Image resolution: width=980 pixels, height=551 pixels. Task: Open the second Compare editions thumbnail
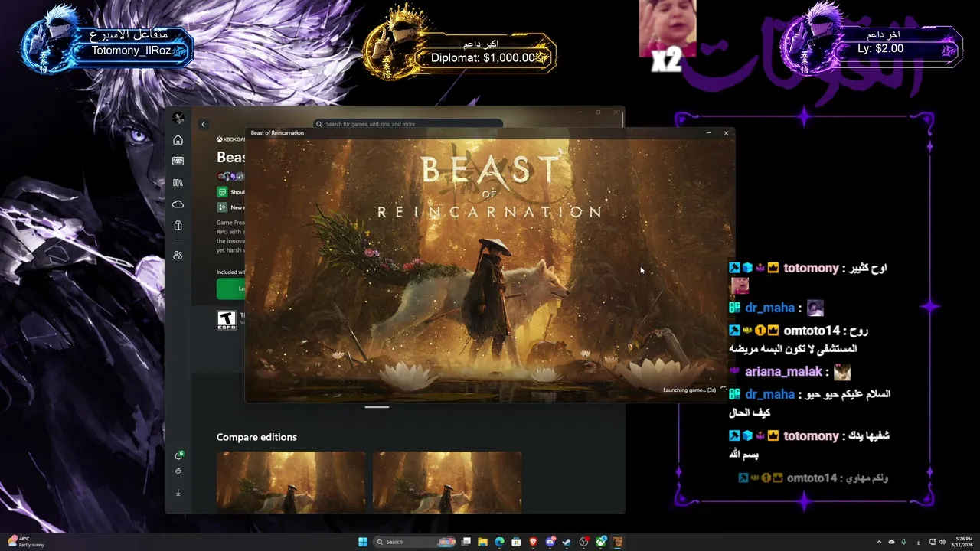(x=447, y=482)
